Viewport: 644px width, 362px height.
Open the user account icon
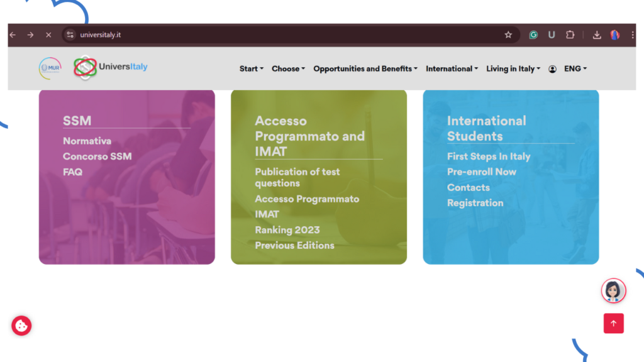(x=552, y=69)
